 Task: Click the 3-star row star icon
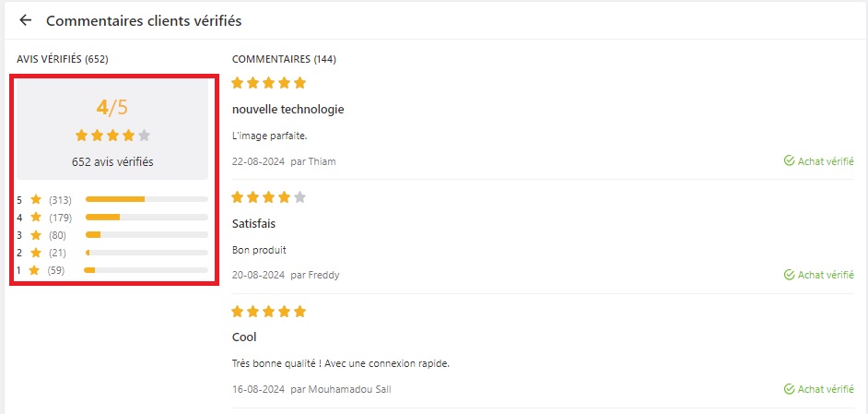36,235
